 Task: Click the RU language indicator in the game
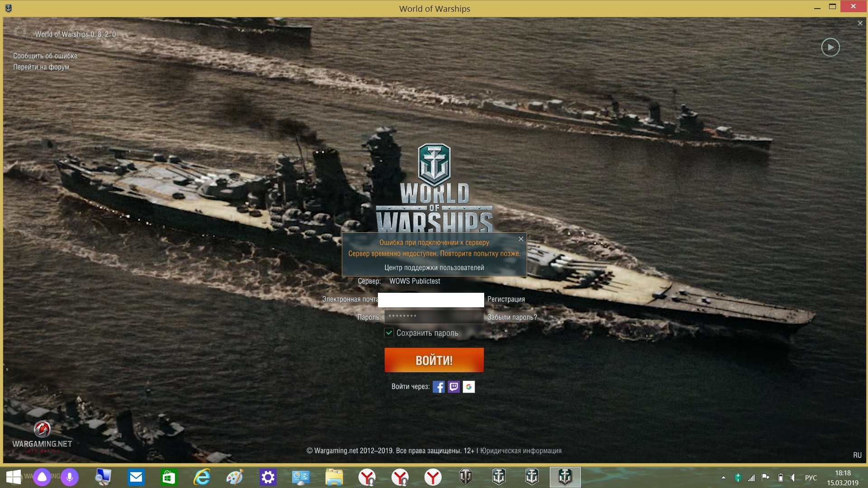[857, 455]
